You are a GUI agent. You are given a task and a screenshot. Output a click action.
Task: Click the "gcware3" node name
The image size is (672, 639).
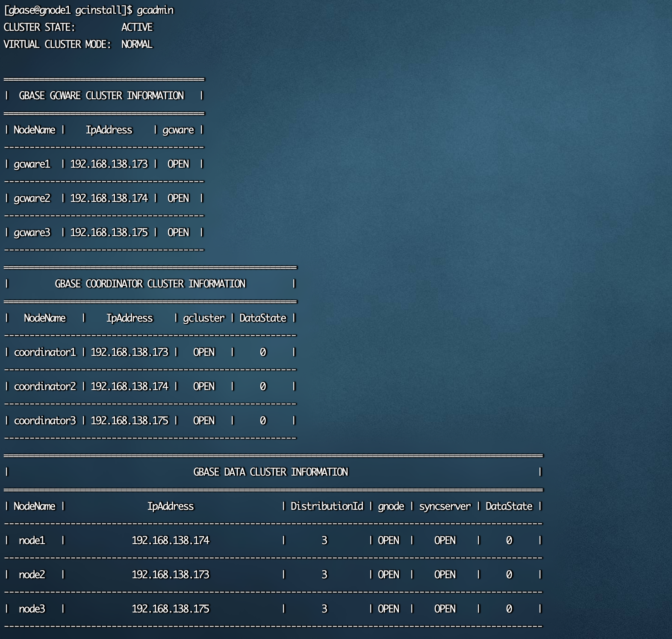coord(32,233)
